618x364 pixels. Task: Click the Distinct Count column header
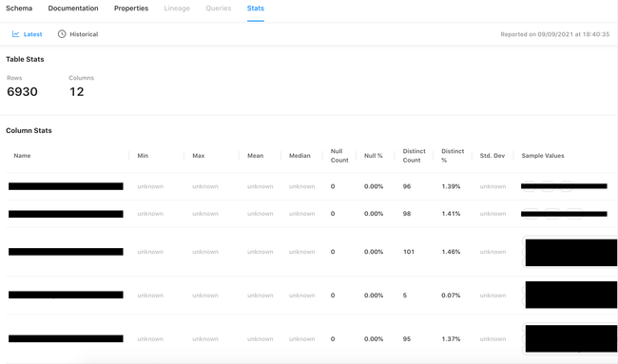pos(414,156)
